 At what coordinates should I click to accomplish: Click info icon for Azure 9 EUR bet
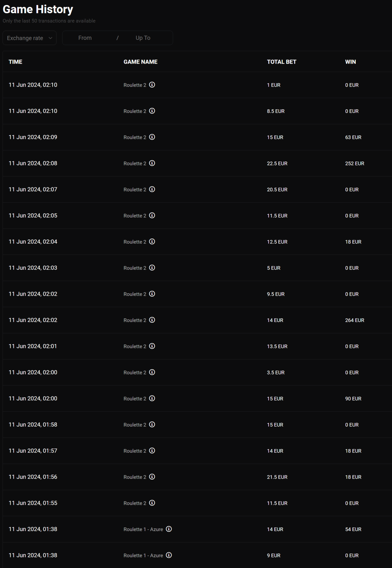pos(169,555)
